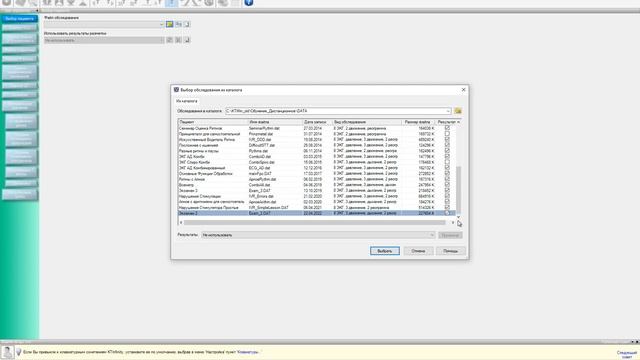Image resolution: width=640 pixels, height=360 pixels.
Task: Select the row with file IVR_SimpleLesson.DAT
Action: pyautogui.click(x=317, y=207)
